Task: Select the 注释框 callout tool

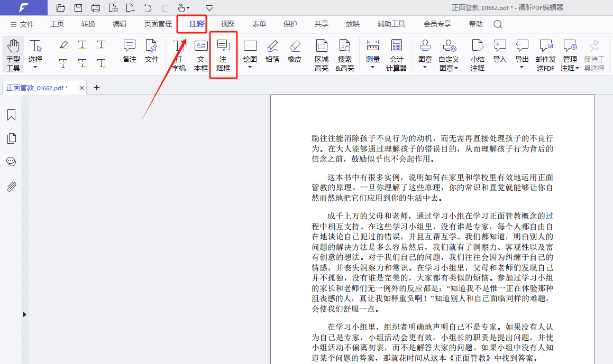Action: pyautogui.click(x=223, y=54)
